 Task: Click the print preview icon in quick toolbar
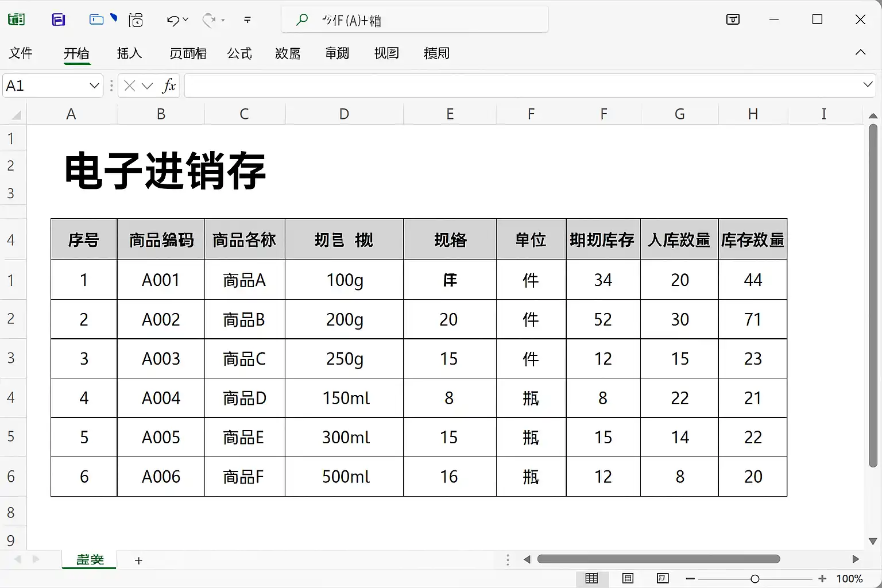pos(136,20)
